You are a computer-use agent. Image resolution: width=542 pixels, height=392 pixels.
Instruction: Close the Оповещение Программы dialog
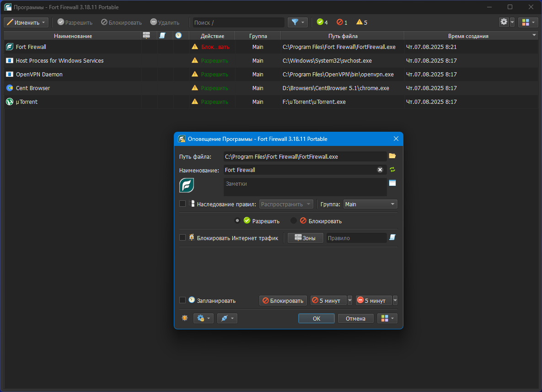tap(396, 139)
